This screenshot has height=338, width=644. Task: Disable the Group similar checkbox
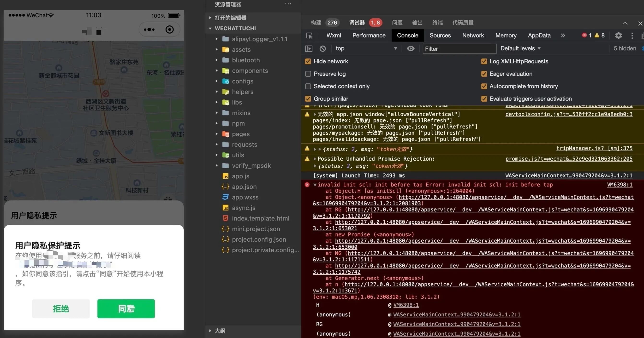tap(308, 99)
